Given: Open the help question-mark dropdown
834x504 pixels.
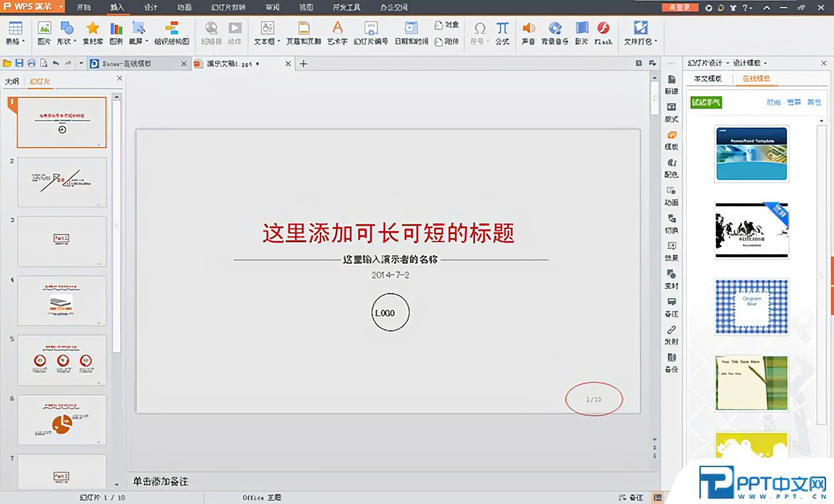Looking at the screenshot, I should click(x=747, y=8).
